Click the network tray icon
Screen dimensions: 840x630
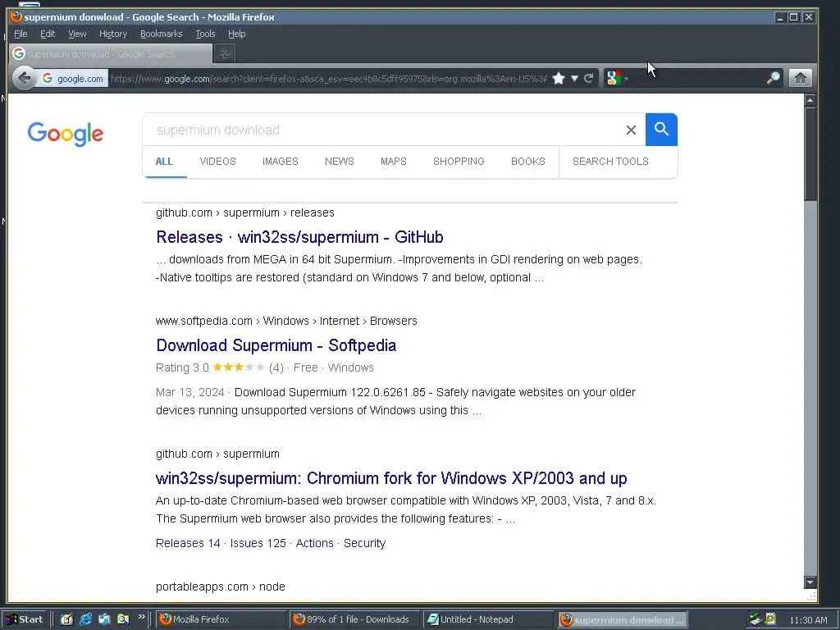tap(756, 619)
